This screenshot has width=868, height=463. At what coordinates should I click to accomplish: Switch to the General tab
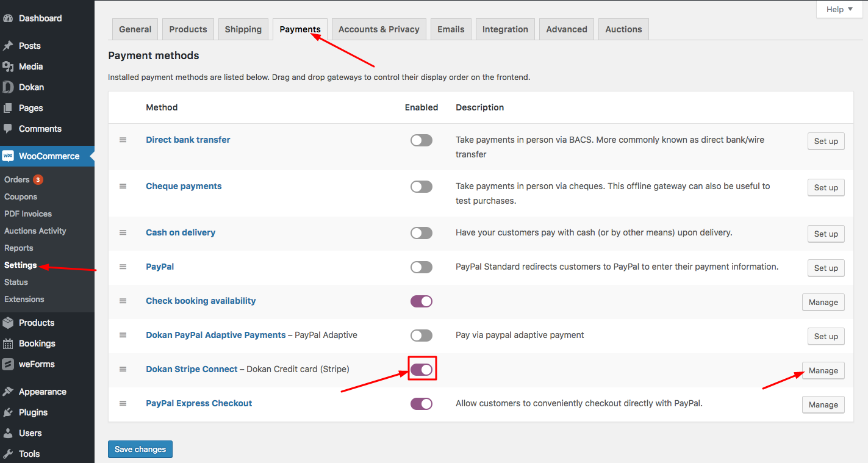click(135, 29)
